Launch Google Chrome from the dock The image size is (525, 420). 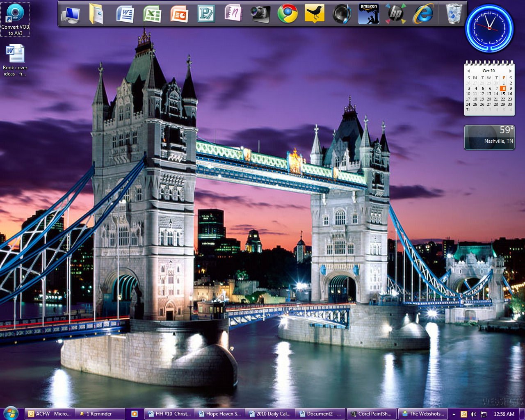pyautogui.click(x=288, y=14)
